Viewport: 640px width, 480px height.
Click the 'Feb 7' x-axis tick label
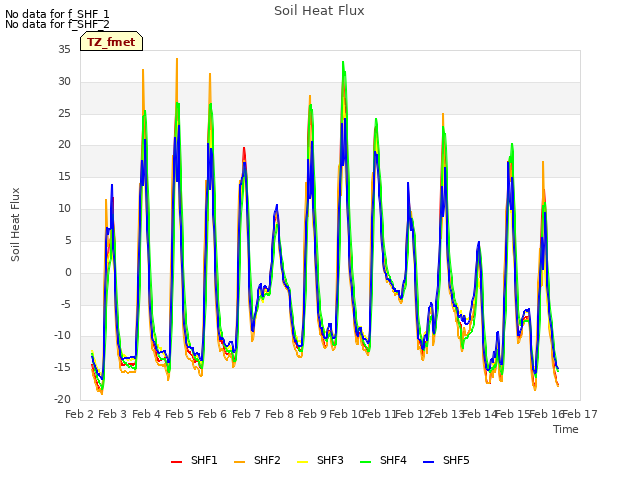coord(246,414)
